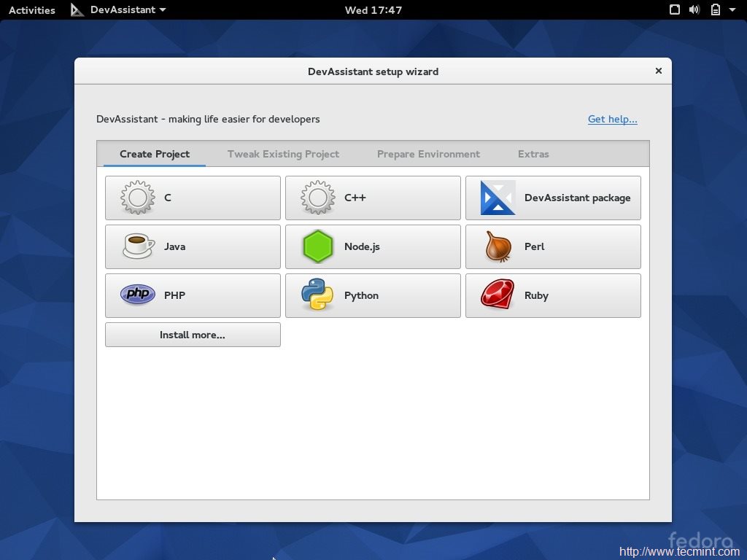Select the Node.js green hexagon icon

pos(317,246)
